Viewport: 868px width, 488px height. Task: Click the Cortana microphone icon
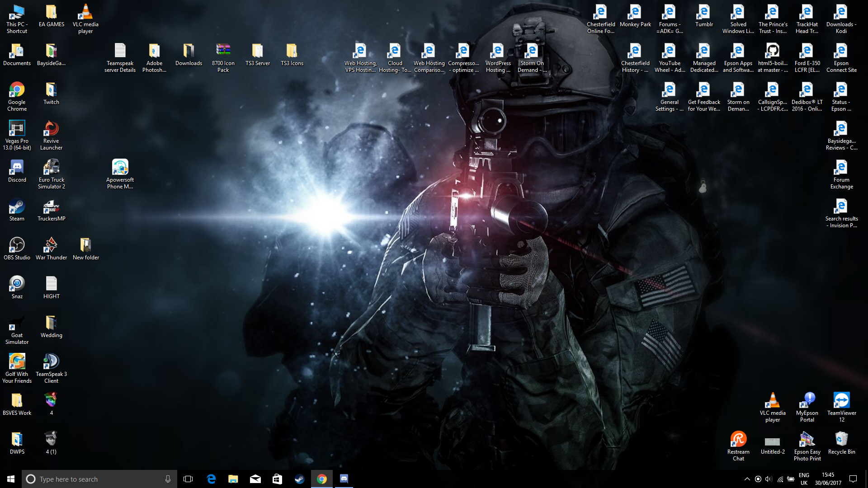click(168, 479)
